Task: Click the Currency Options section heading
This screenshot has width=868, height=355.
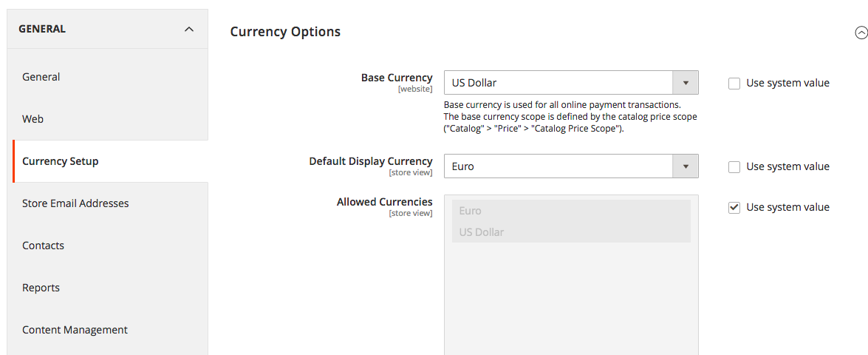Action: coord(285,32)
